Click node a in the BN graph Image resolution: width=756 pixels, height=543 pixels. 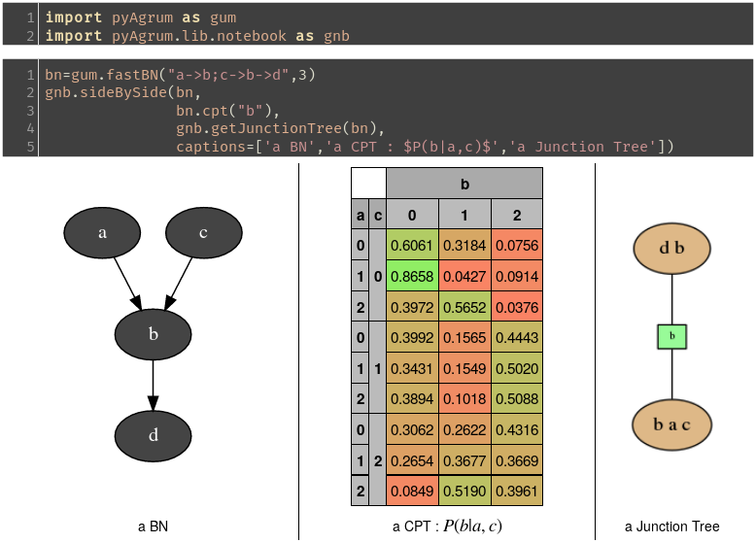tap(102, 233)
